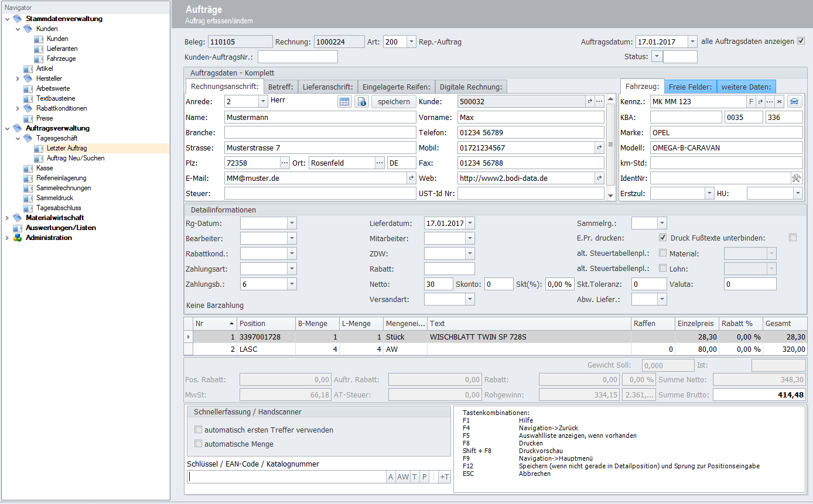Switch to the Lieferanschrift tab
The height and width of the screenshot is (504, 813).
click(x=327, y=87)
